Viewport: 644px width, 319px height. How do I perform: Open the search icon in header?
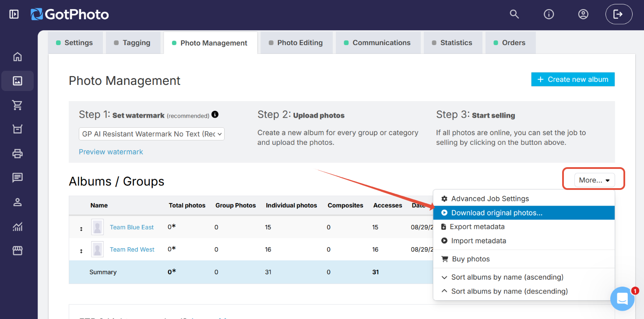tap(514, 14)
